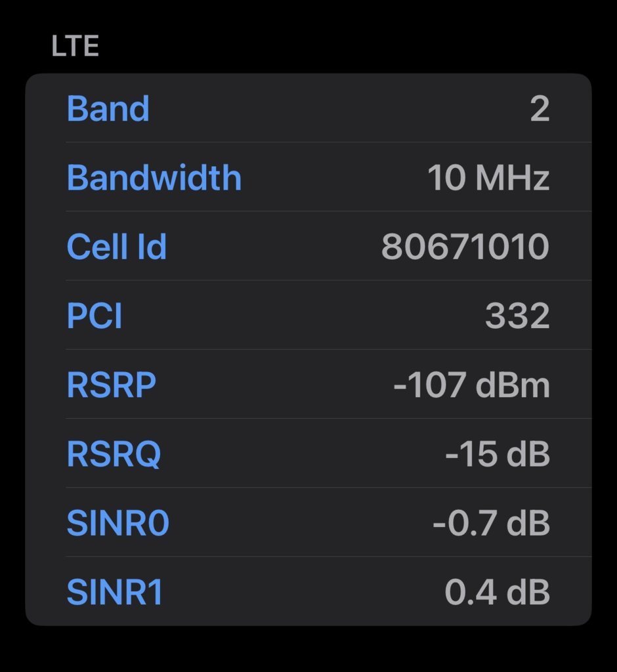This screenshot has width=617, height=672.
Task: Open the RSRP metric
Action: pyautogui.click(x=112, y=385)
